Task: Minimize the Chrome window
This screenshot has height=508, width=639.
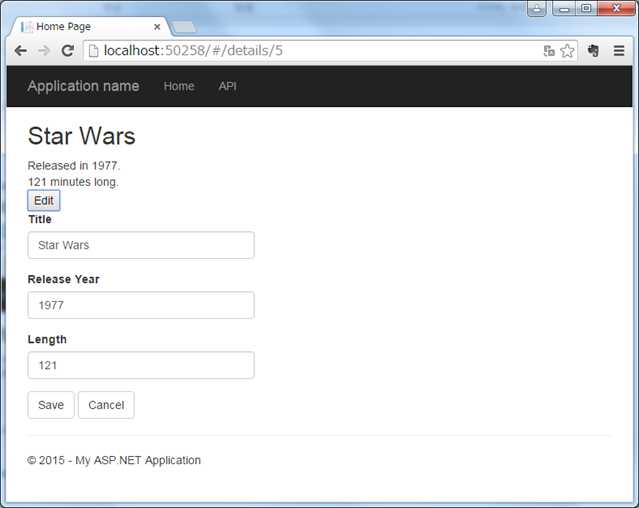Action: (x=564, y=8)
